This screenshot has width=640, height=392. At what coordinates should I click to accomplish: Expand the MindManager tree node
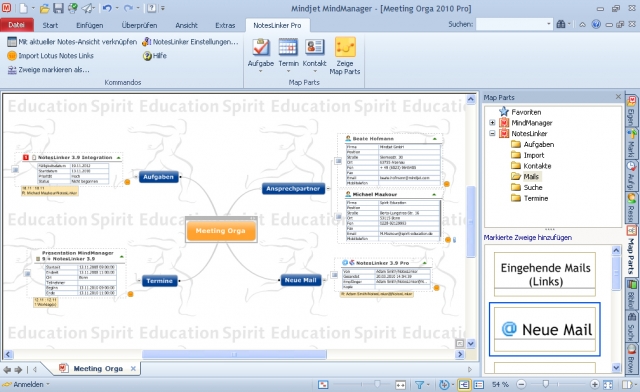point(492,122)
